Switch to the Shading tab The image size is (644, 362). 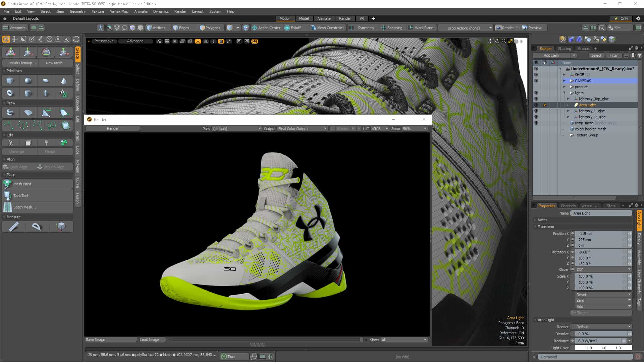click(565, 49)
